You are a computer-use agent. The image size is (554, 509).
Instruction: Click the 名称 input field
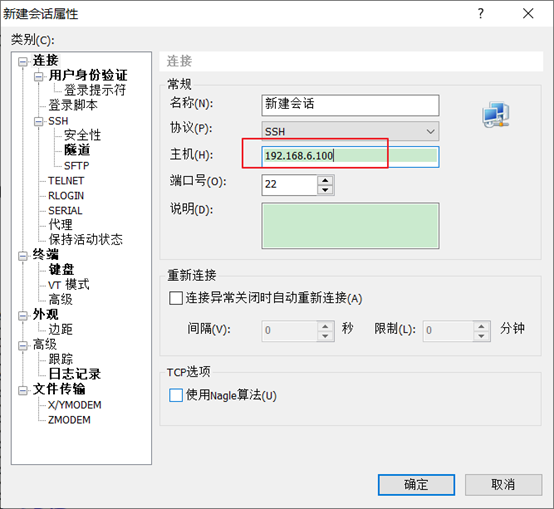(x=350, y=105)
